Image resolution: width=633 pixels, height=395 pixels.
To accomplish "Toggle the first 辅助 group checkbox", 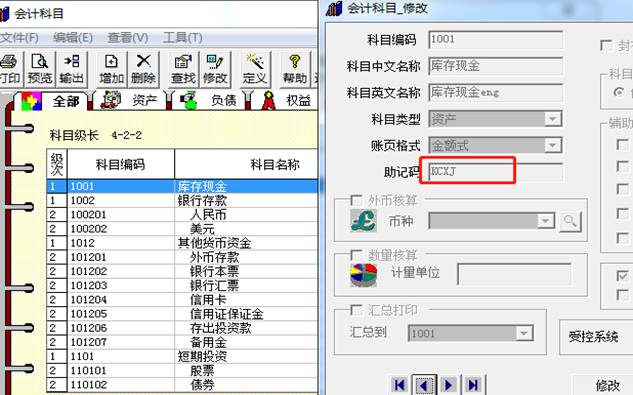I will [x=623, y=145].
